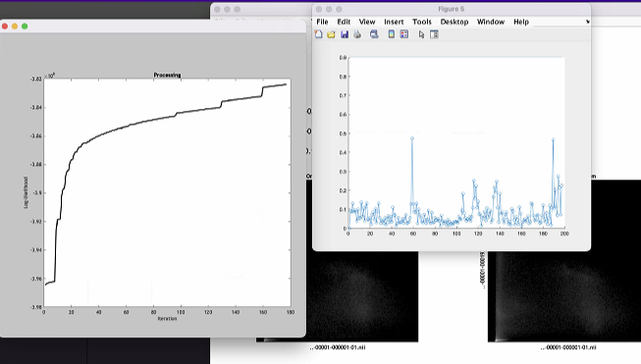Click the New Figure toolbar icon
This screenshot has height=364, width=641.
[318, 34]
